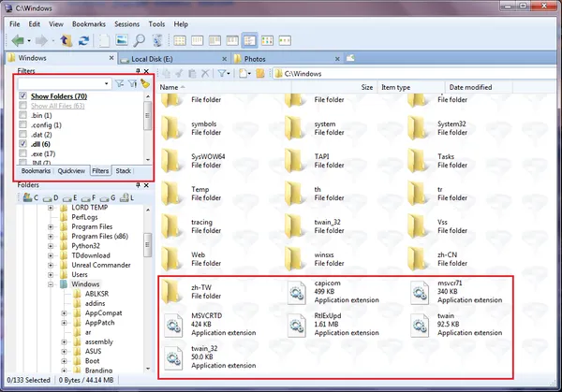
Task: Enable the .exe (17) filter checkbox
Action: point(22,153)
